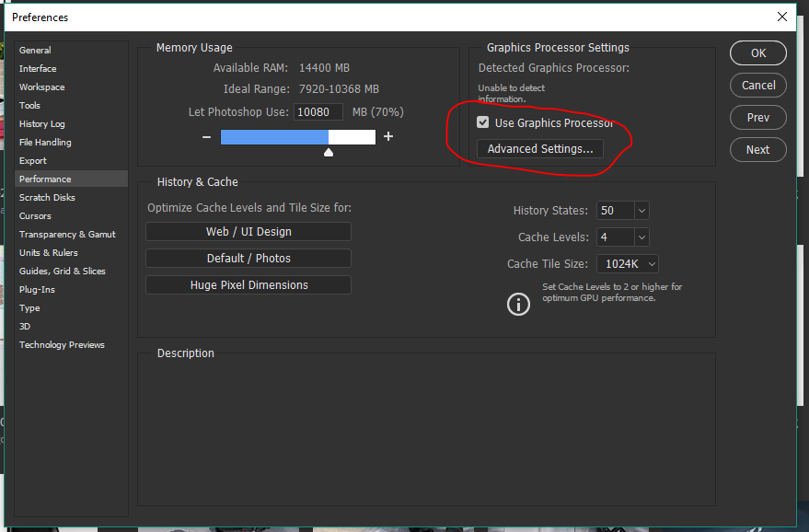Switch to the Transparency & Gamut section
This screenshot has width=809, height=532.
click(62, 234)
